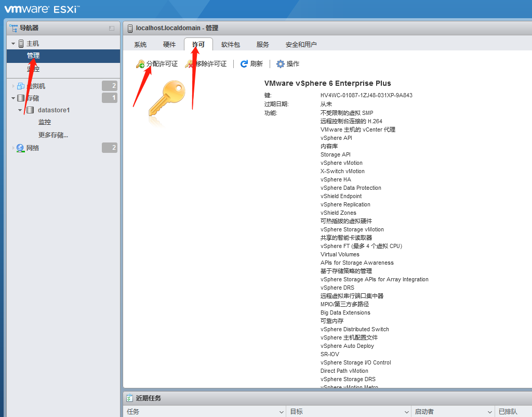Click the SR-IOV feature line
This screenshot has height=417, width=532.
tap(330, 354)
